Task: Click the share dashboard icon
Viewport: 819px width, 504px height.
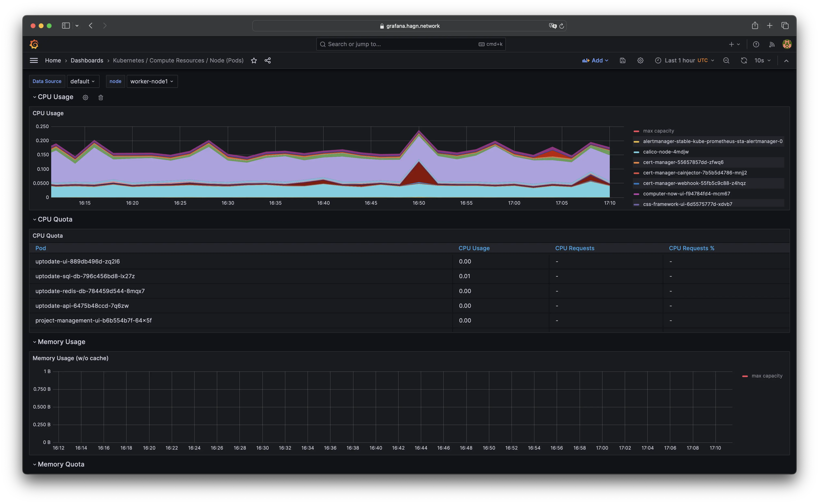Action: (267, 60)
